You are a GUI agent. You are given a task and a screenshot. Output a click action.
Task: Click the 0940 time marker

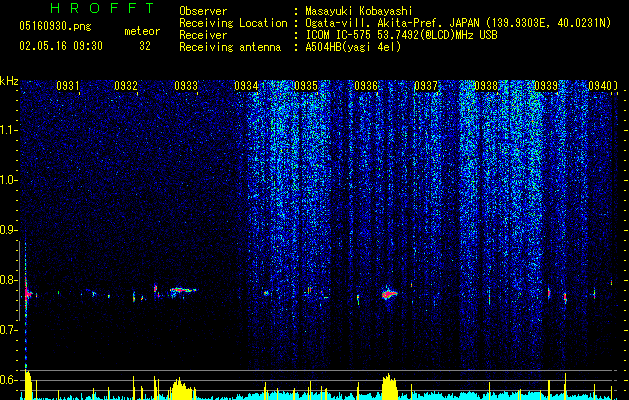tap(600, 86)
